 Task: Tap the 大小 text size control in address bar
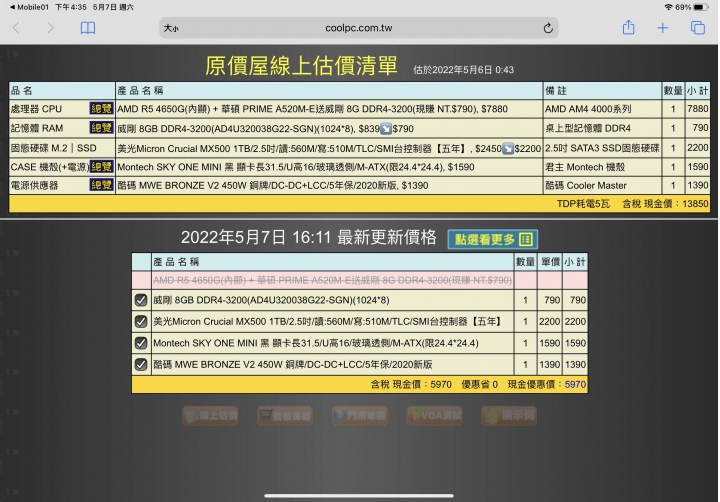171,28
